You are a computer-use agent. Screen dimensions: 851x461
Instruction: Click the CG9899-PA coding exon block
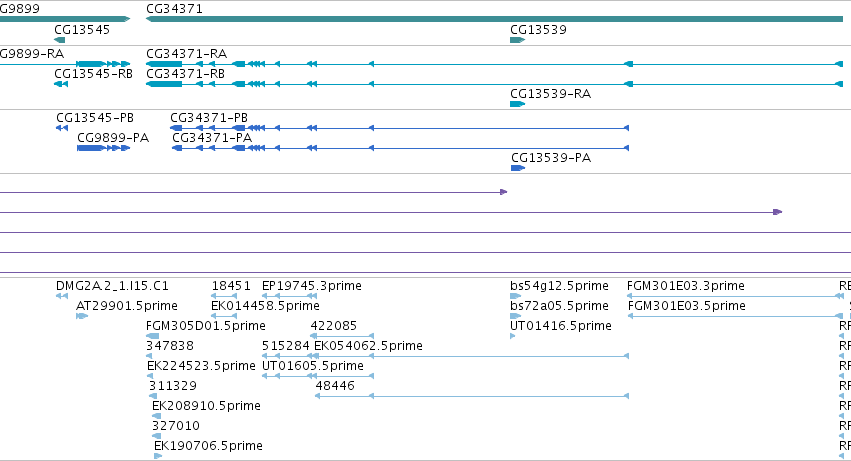click(90, 148)
